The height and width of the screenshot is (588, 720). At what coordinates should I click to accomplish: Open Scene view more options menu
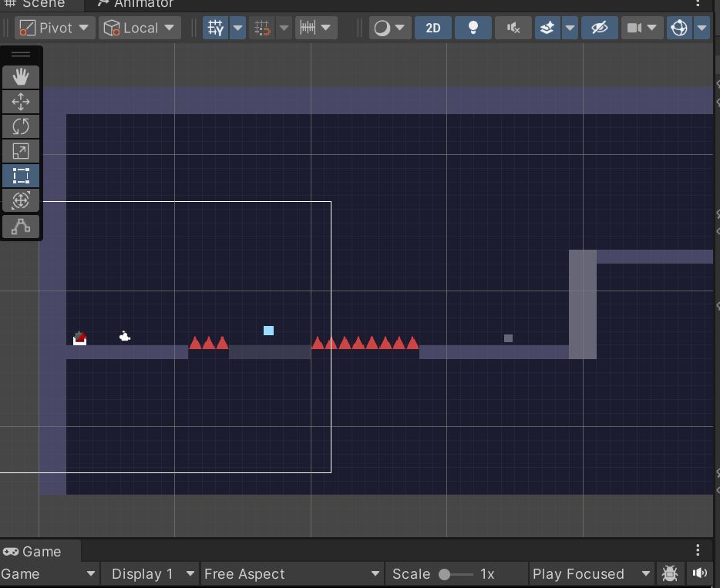698,4
